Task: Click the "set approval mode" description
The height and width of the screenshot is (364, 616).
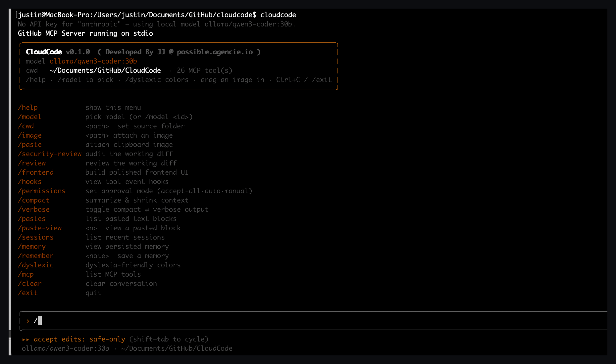Action: pos(119,191)
